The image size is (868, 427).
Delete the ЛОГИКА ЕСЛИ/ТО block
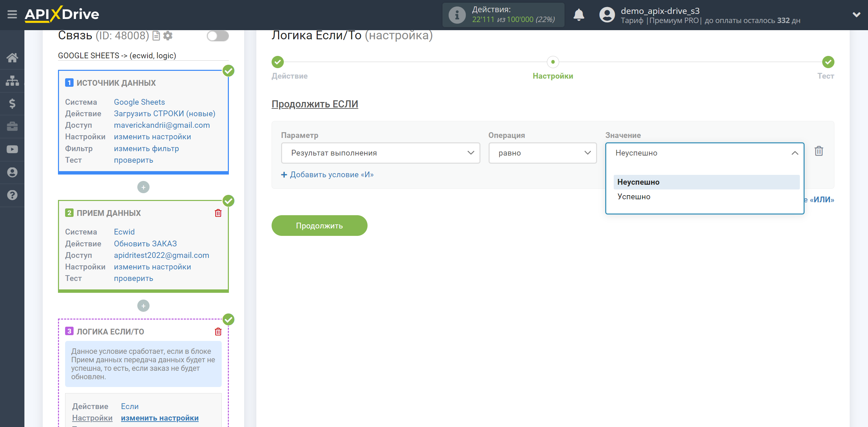click(x=218, y=331)
